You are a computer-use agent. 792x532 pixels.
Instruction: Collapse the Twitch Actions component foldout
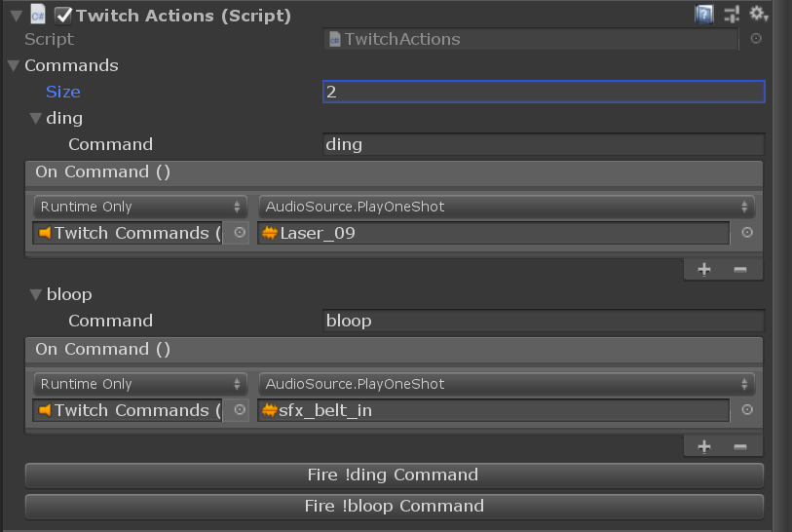(17, 16)
